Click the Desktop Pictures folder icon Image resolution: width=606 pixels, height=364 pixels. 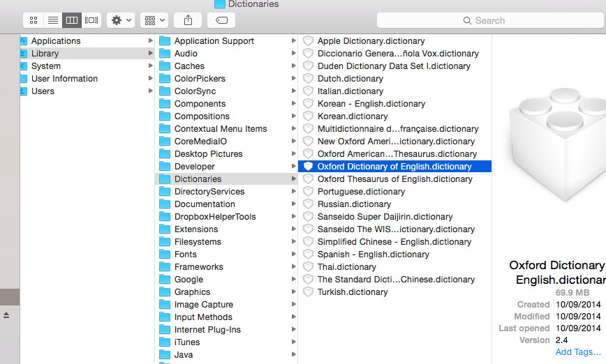[165, 153]
